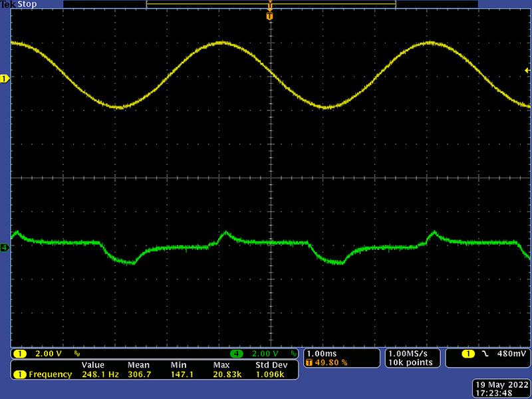Image resolution: width=532 pixels, height=399 pixels.
Task: Click the orange T icon beside 49.80 %
Action: tap(309, 363)
